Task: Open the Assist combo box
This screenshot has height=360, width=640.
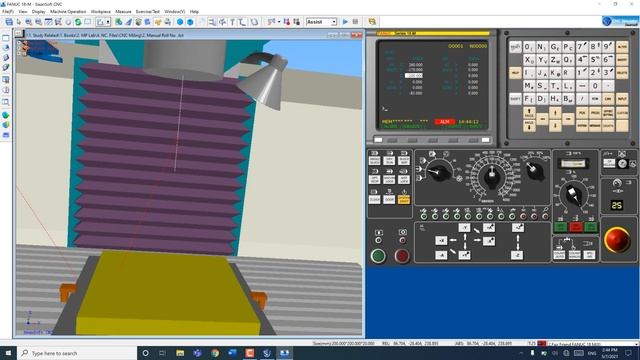Action: [x=321, y=22]
